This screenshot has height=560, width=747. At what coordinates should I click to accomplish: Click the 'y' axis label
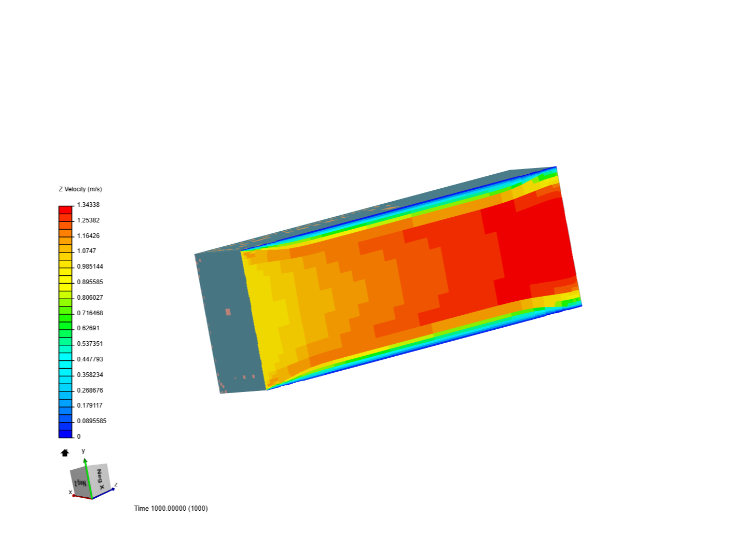tap(83, 451)
